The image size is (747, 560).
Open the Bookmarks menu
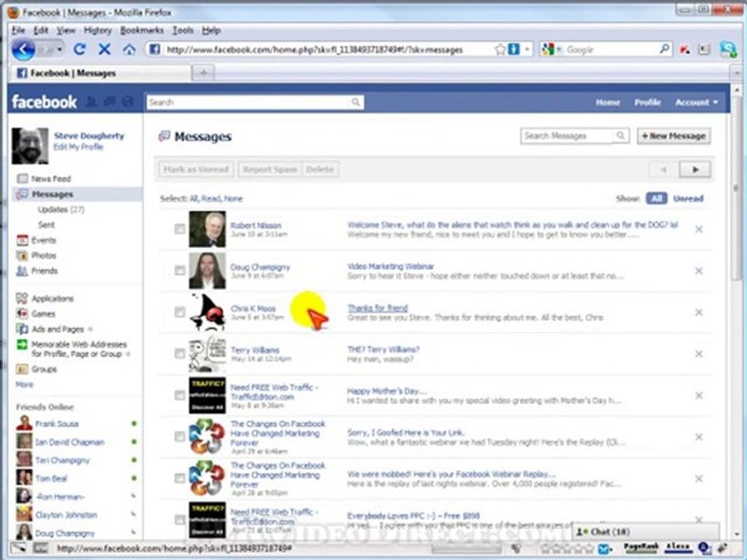click(142, 30)
